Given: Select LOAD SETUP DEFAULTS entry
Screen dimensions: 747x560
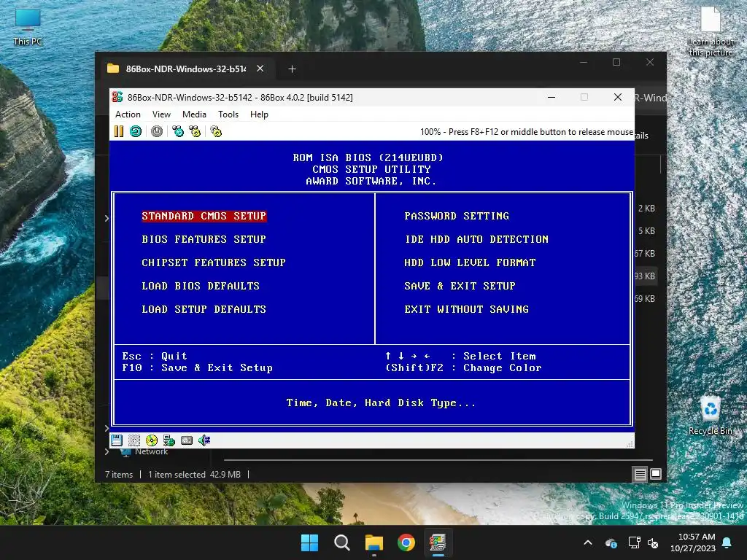Looking at the screenshot, I should click(204, 309).
